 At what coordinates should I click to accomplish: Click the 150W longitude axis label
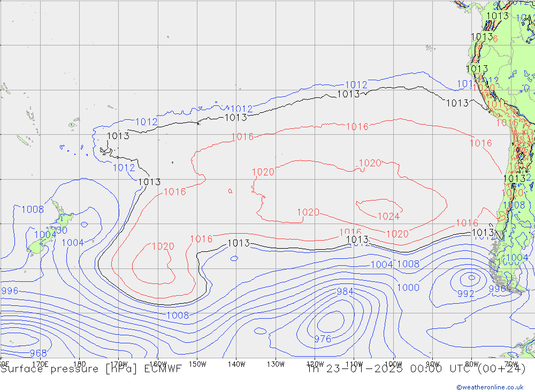click(197, 364)
